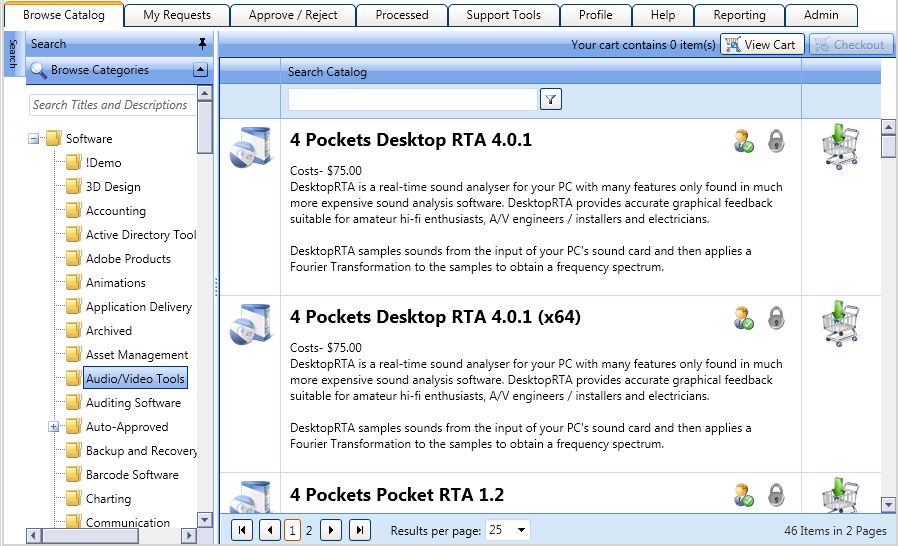Open the Admin tab
898x546 pixels.
821,15
